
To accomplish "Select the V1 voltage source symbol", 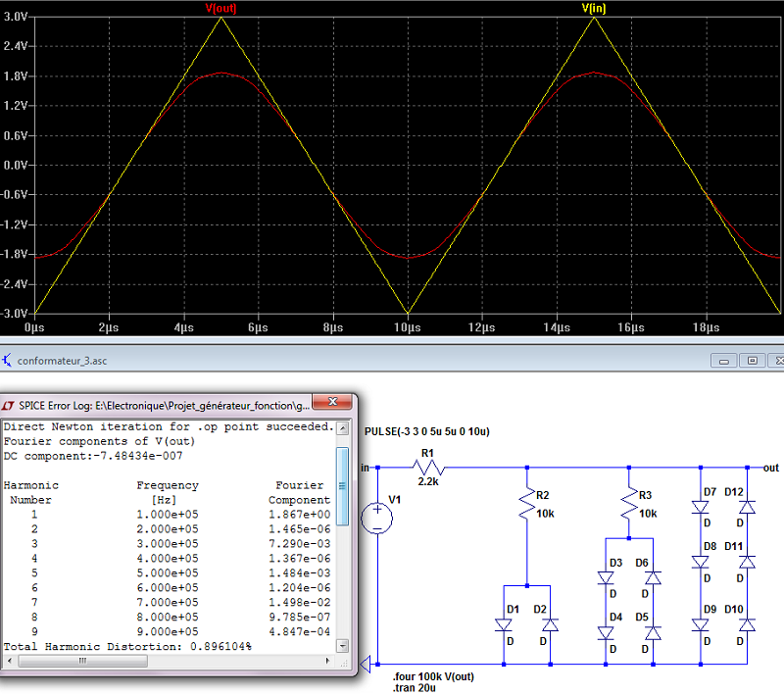I will tap(377, 518).
